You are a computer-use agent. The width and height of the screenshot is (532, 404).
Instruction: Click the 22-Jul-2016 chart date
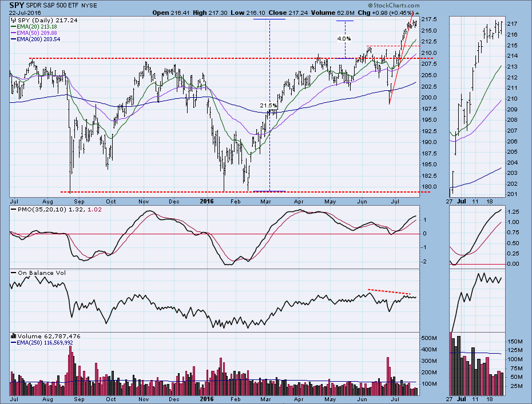tap(25, 13)
